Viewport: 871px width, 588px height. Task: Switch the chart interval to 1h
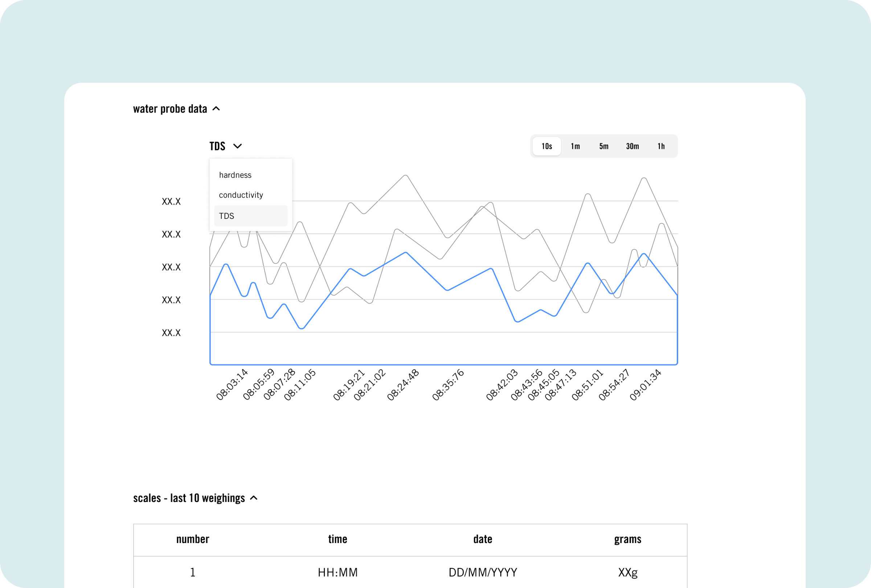(661, 146)
